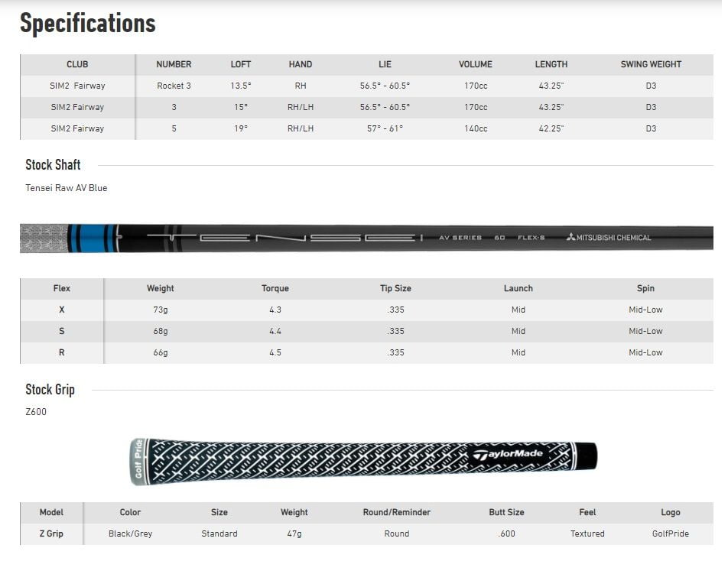Image resolution: width=728 pixels, height=587 pixels.
Task: Click the 4.4 torque value
Action: click(275, 331)
